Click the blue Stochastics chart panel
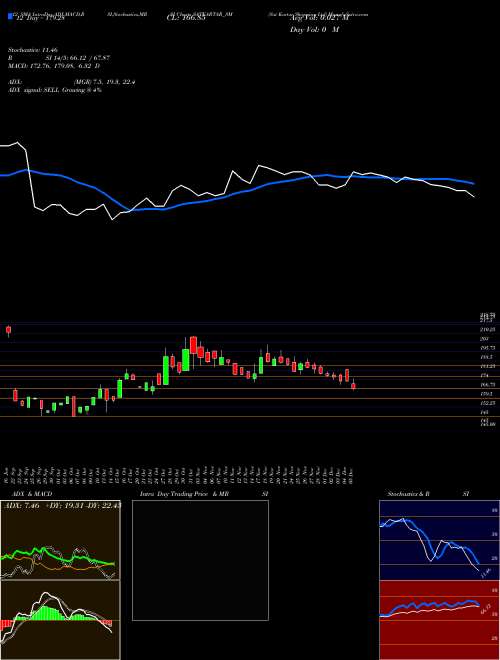Viewport: 500px width, 660px height. pyautogui.click(x=439, y=540)
